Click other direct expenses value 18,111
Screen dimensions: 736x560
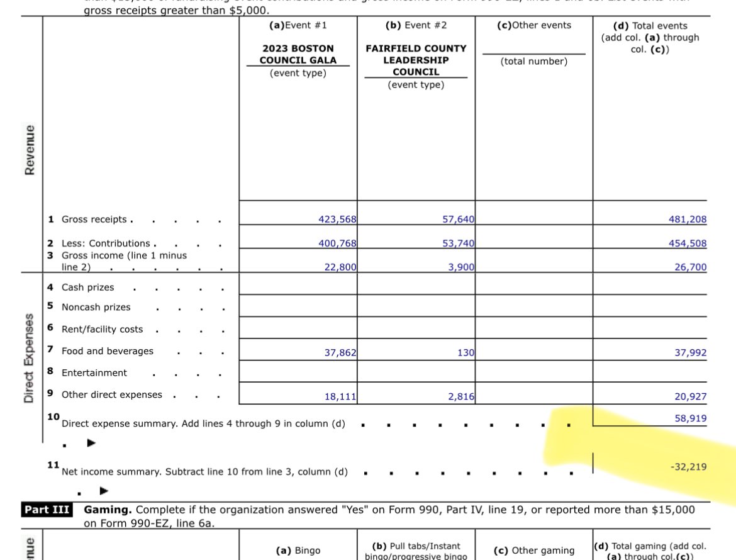coord(340,396)
